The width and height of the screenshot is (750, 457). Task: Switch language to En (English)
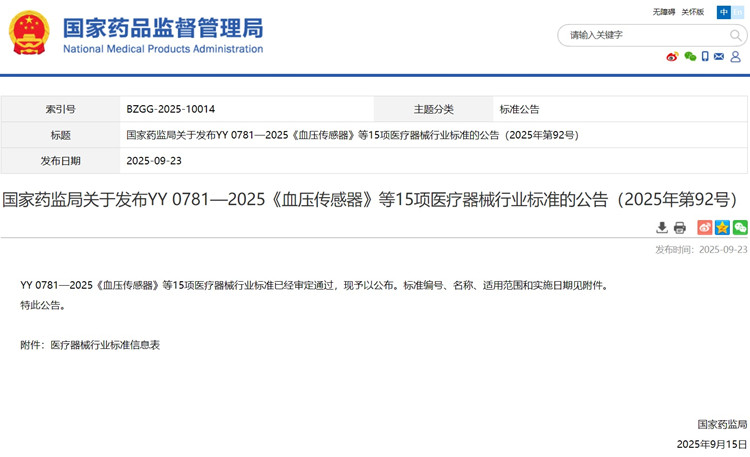tap(740, 12)
